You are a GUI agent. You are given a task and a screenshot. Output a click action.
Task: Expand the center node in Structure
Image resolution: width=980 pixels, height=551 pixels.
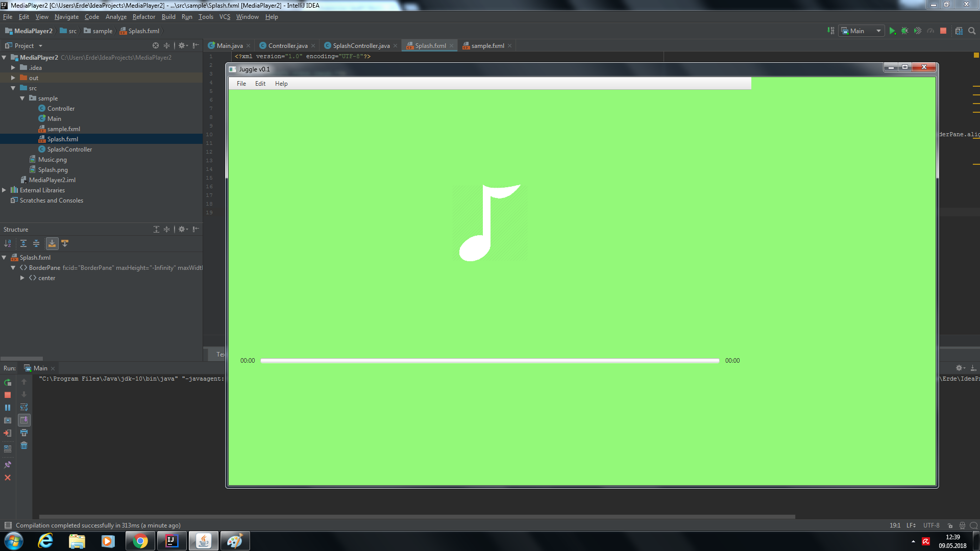coord(22,278)
